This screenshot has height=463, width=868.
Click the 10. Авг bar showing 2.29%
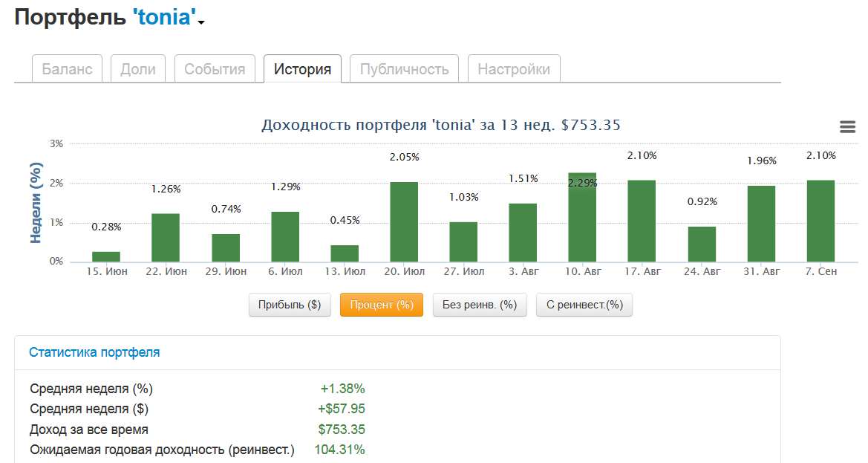tap(582, 217)
